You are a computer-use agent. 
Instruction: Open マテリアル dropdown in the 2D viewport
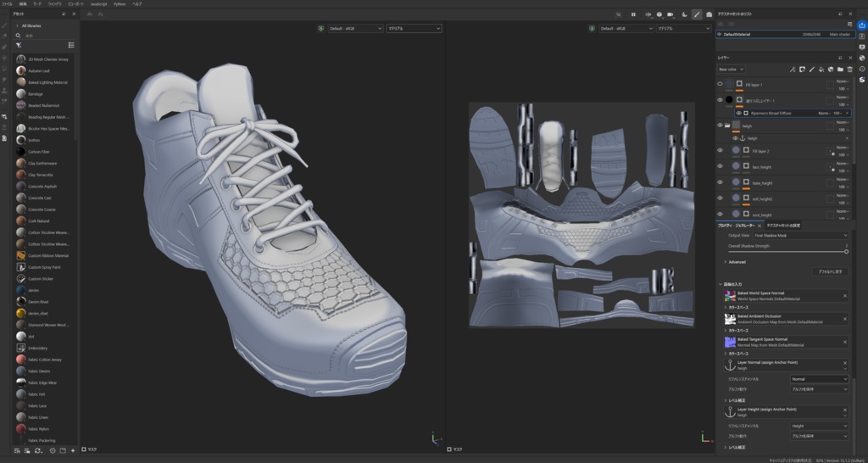tap(684, 28)
